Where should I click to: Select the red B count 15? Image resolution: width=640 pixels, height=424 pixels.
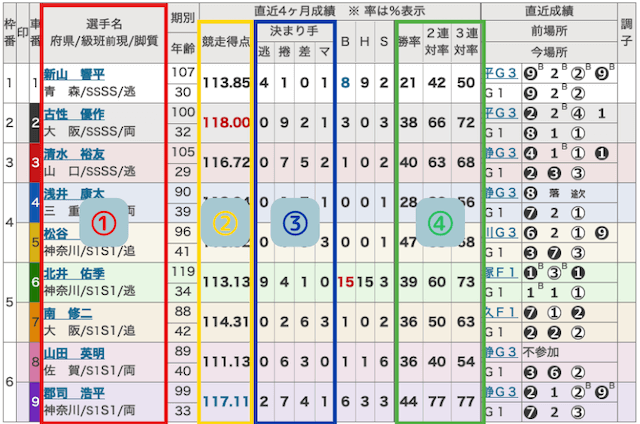pos(346,282)
